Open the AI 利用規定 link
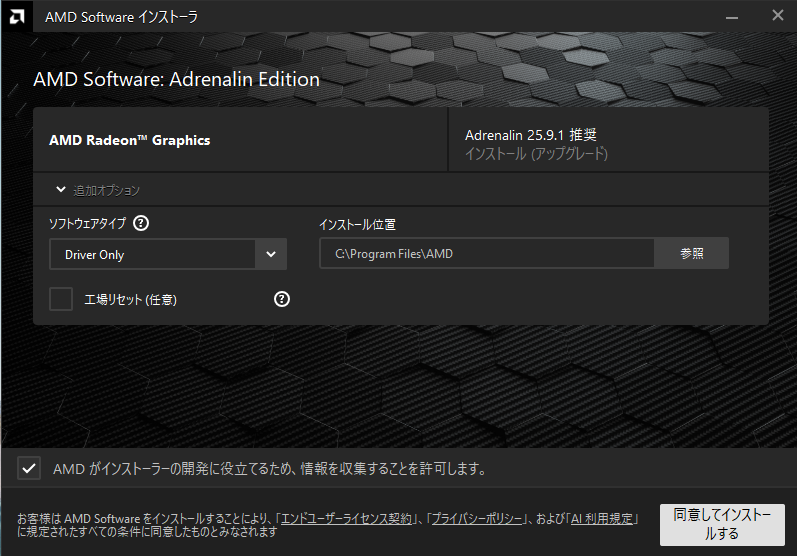 pos(601,519)
